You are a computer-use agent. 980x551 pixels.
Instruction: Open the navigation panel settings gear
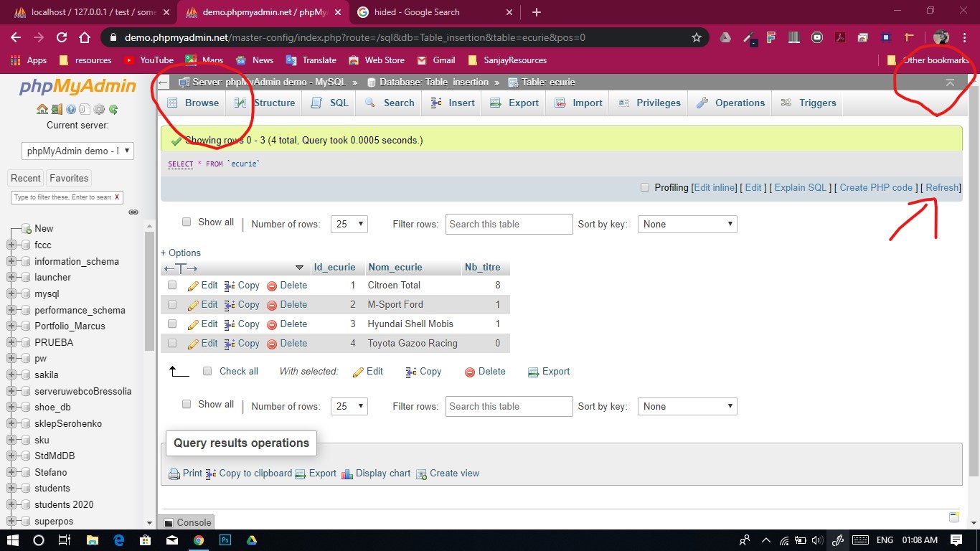pos(99,109)
